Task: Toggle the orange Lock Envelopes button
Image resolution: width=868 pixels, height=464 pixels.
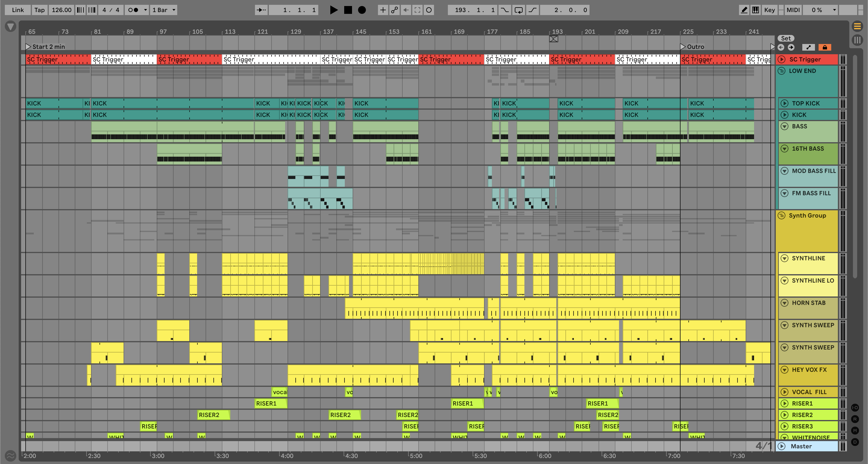Action: click(825, 47)
